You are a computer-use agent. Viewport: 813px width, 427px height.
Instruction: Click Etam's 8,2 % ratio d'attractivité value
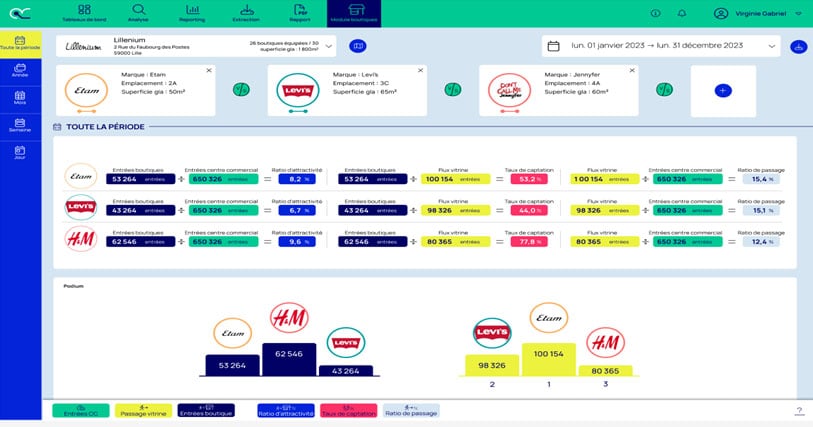[297, 179]
